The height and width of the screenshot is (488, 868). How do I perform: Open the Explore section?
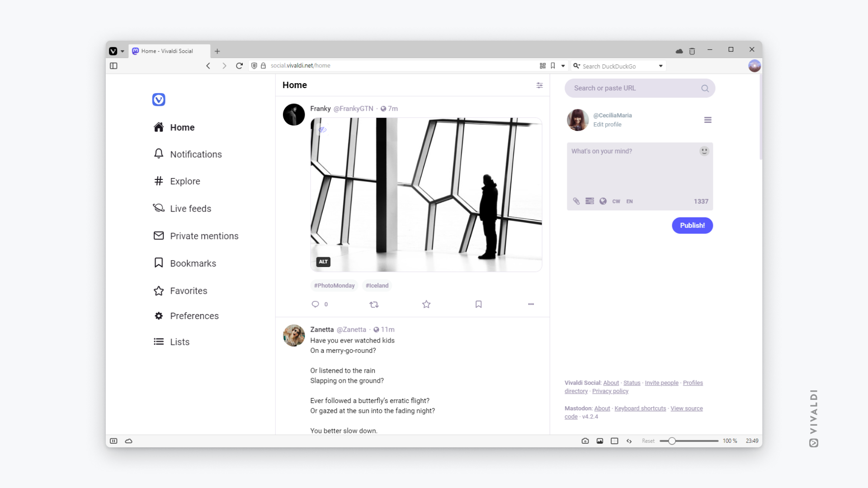point(183,181)
